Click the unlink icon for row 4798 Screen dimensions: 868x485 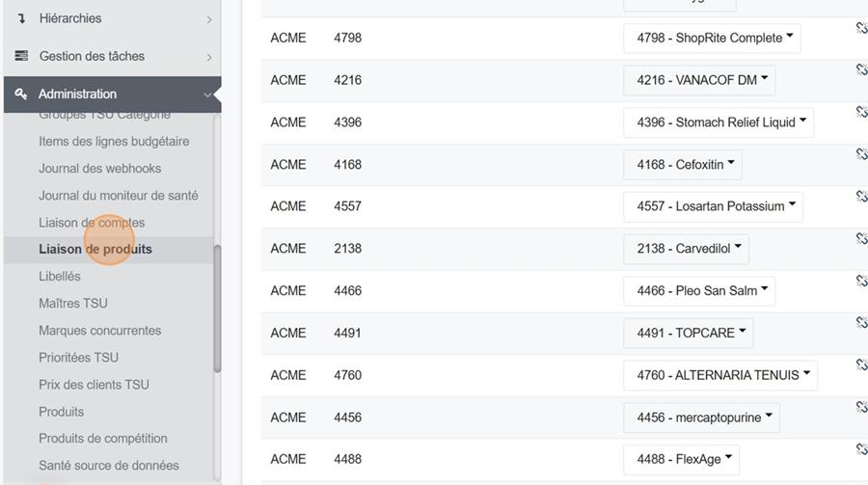[862, 28]
